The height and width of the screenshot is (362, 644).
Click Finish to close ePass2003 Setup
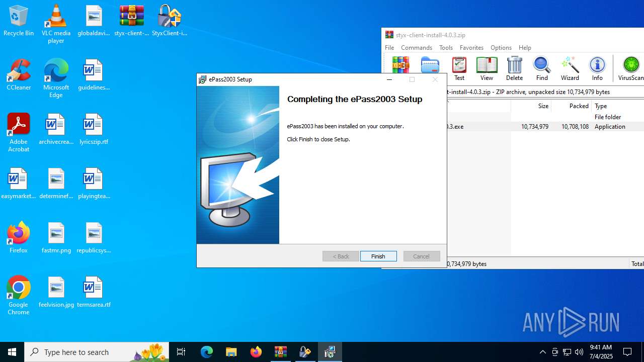tap(378, 256)
